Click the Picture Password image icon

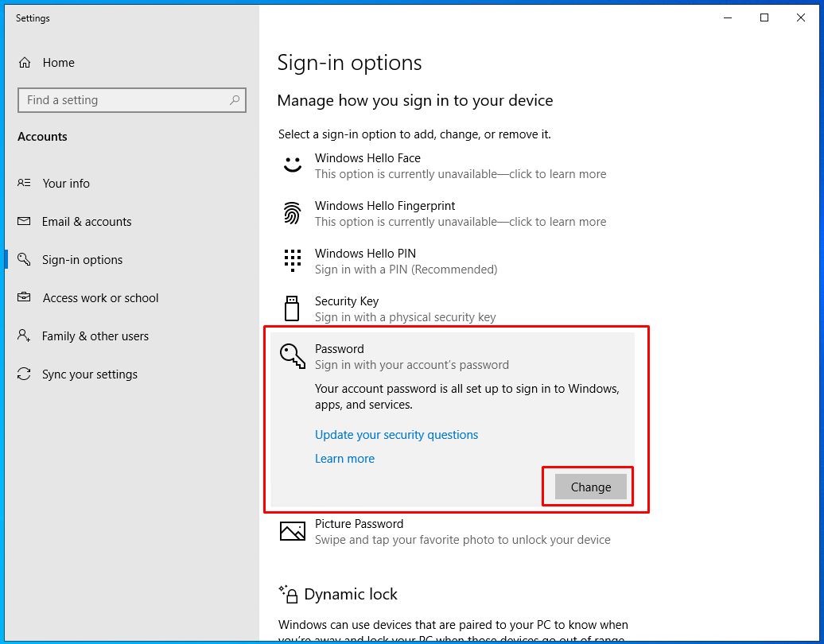(292, 531)
